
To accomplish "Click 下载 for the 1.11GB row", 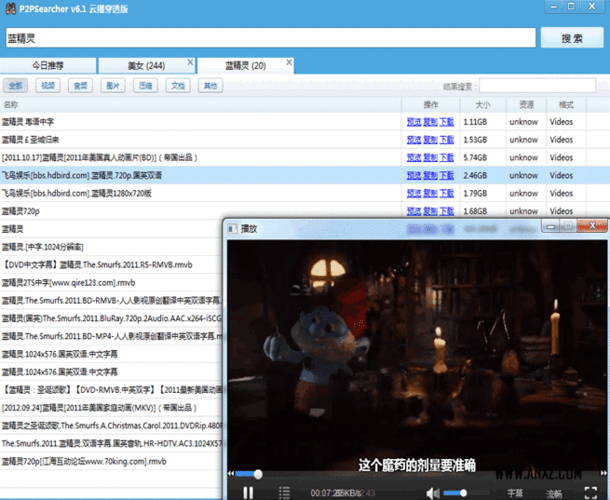I will (447, 122).
